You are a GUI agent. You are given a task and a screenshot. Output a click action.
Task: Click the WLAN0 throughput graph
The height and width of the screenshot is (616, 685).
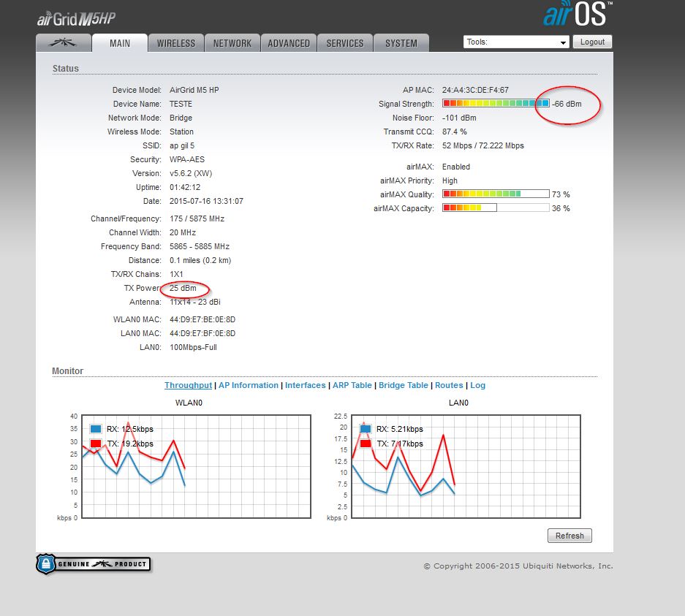click(196, 466)
